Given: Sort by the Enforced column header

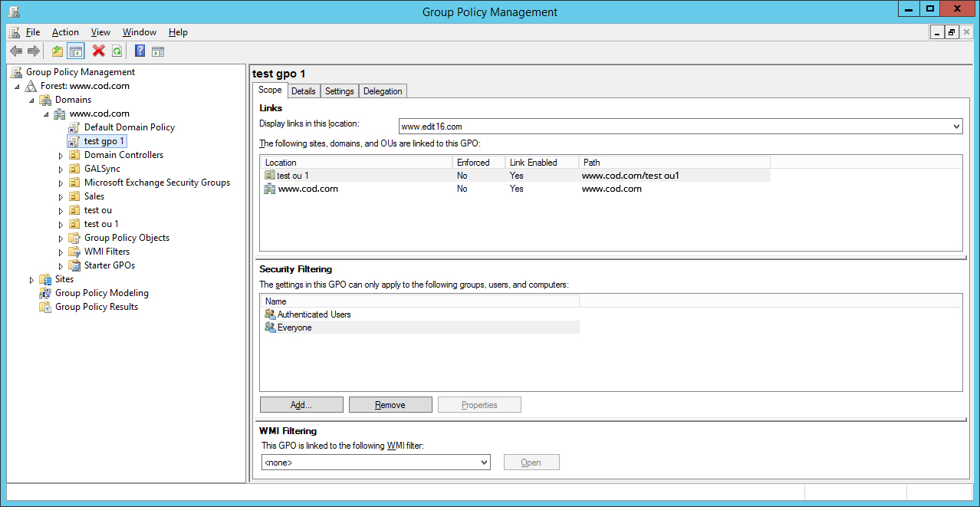Looking at the screenshot, I should coord(478,163).
